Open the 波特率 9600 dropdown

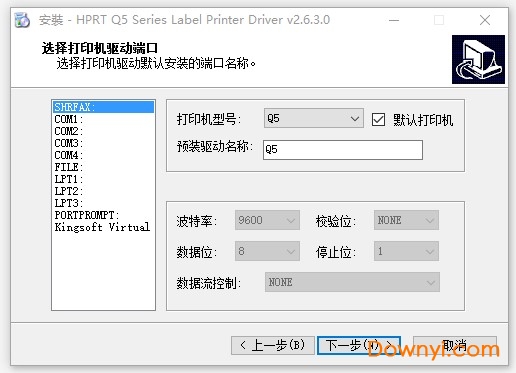tap(267, 220)
